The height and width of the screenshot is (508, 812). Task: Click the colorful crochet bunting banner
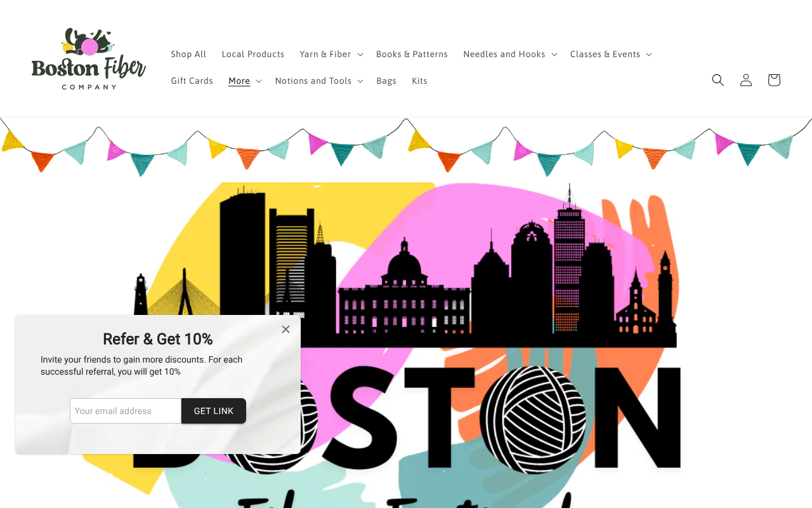coord(406,147)
